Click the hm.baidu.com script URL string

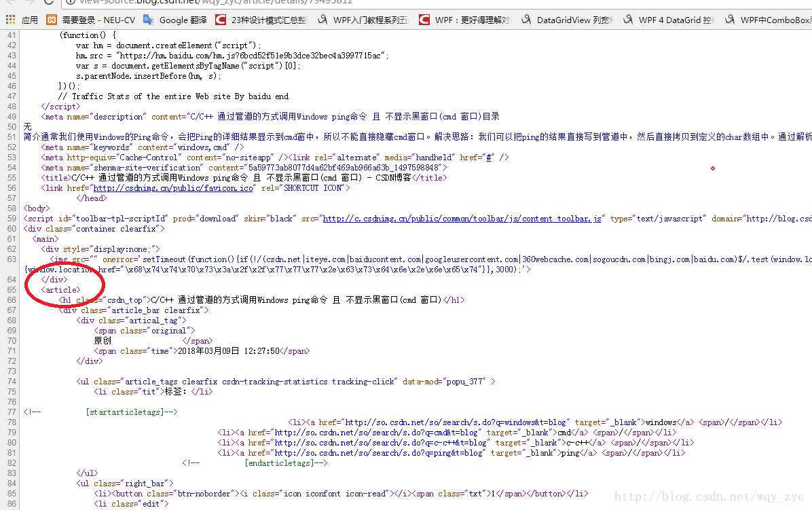coord(251,56)
